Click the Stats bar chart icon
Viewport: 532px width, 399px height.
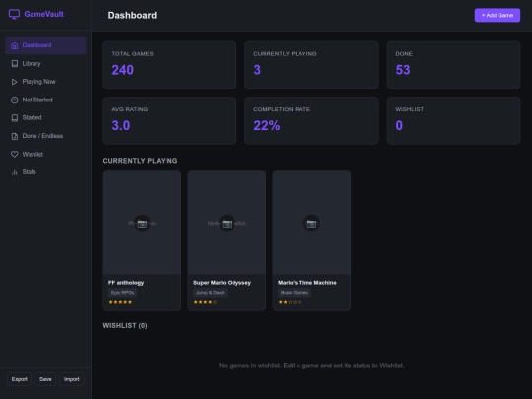coord(14,172)
